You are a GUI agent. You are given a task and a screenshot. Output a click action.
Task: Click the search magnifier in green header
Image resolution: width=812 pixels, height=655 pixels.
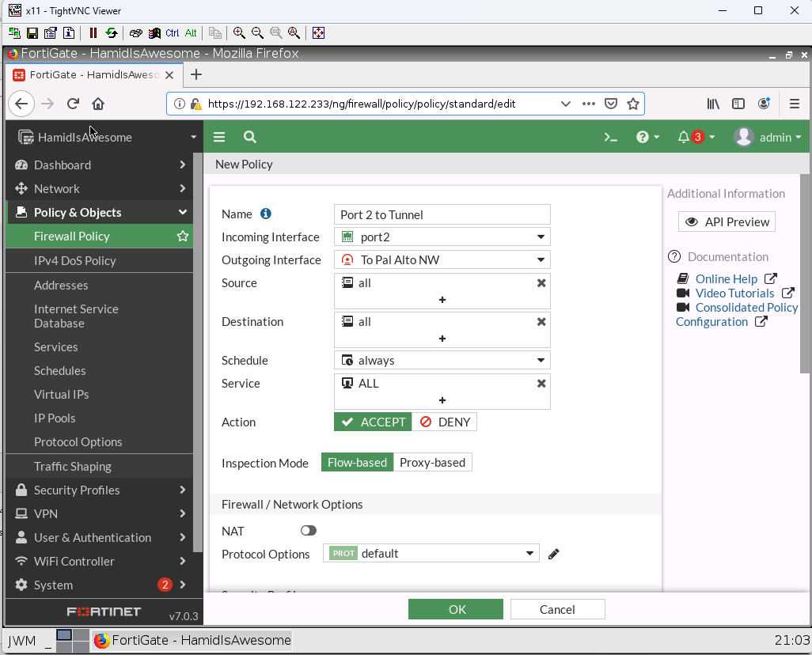[250, 137]
